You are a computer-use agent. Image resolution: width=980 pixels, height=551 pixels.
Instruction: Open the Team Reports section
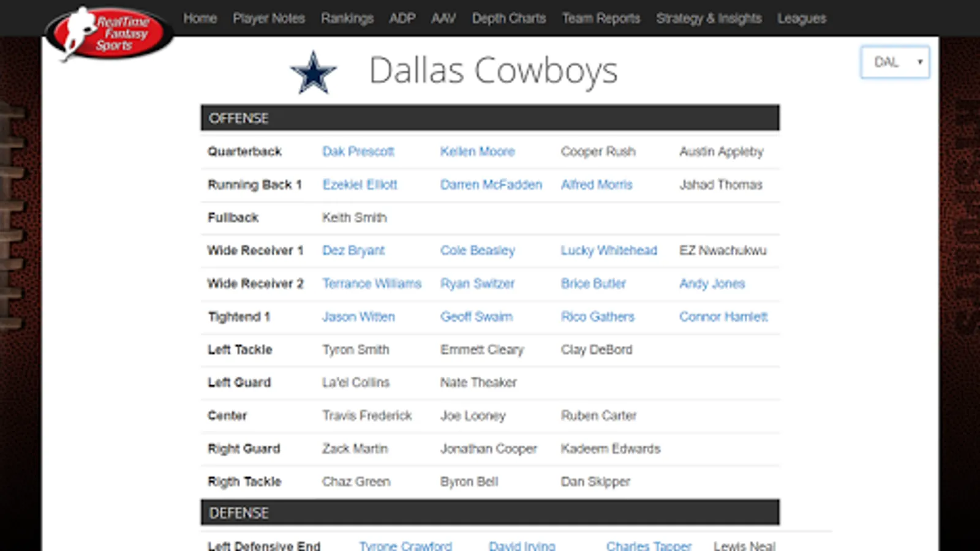coord(601,18)
